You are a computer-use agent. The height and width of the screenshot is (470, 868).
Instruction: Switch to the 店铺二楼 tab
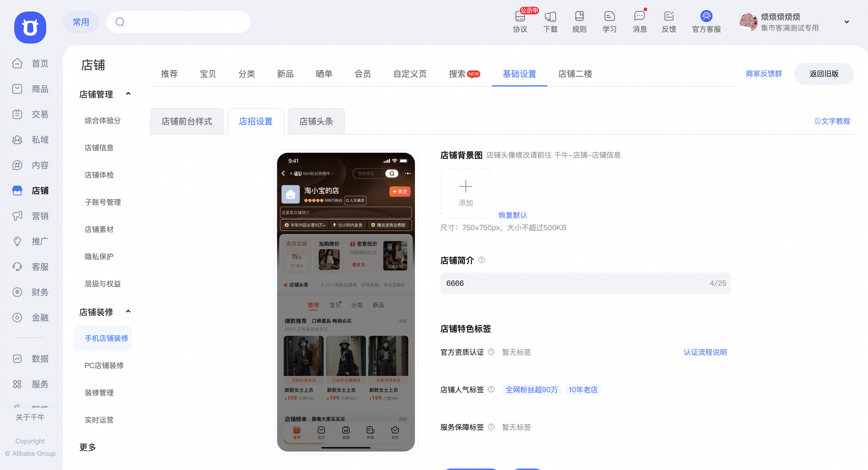point(575,74)
